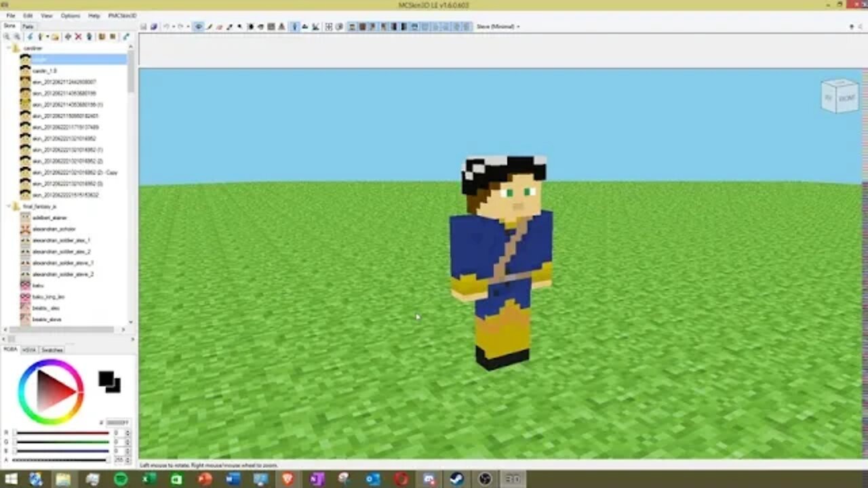
Task: Open the Edit menu
Action: click(x=28, y=15)
